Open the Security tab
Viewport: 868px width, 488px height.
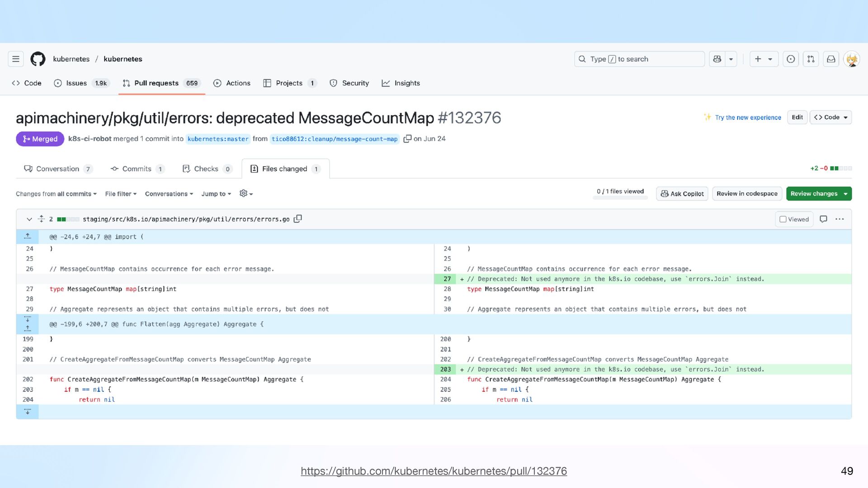tap(349, 83)
